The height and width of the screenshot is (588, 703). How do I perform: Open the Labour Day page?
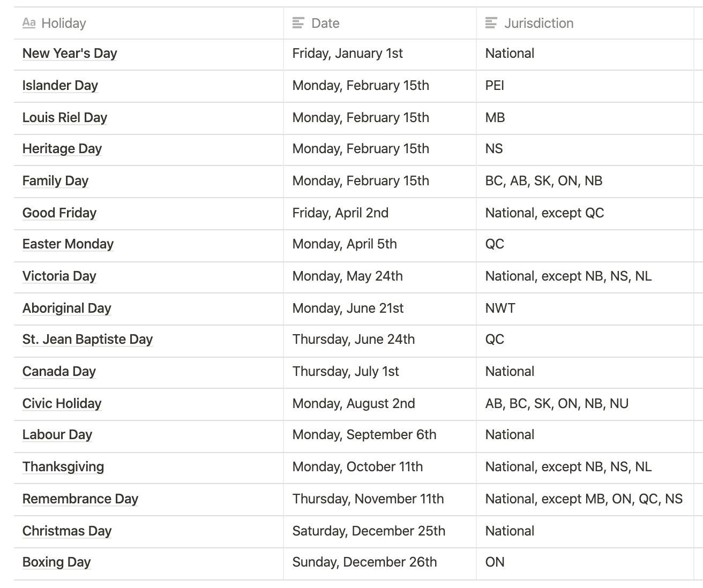[57, 435]
